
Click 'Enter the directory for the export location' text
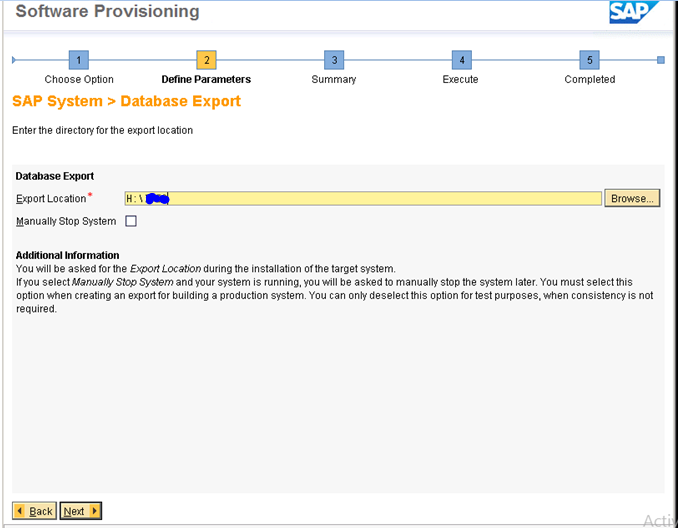pyautogui.click(x=102, y=130)
